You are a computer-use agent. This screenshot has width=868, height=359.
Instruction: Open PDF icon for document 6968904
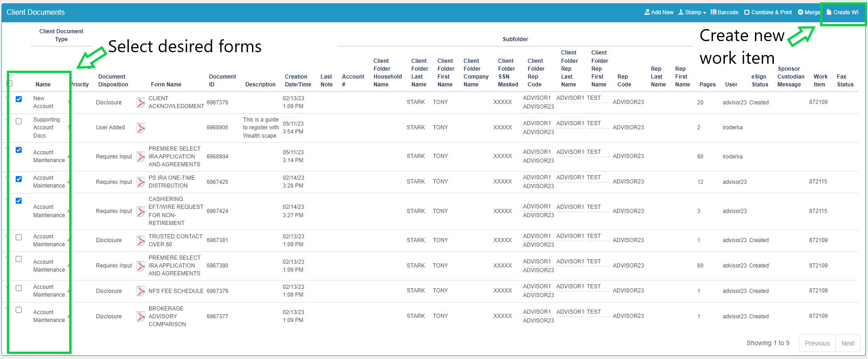pyautogui.click(x=141, y=157)
